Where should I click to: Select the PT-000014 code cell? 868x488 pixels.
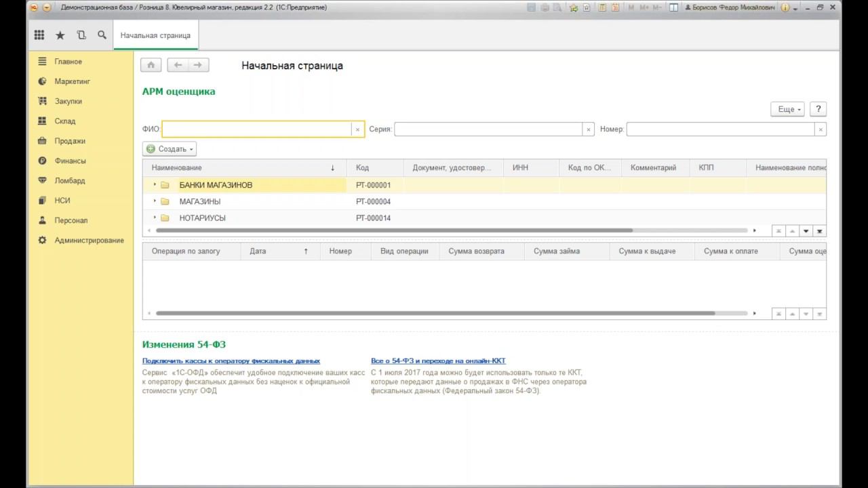(375, 218)
